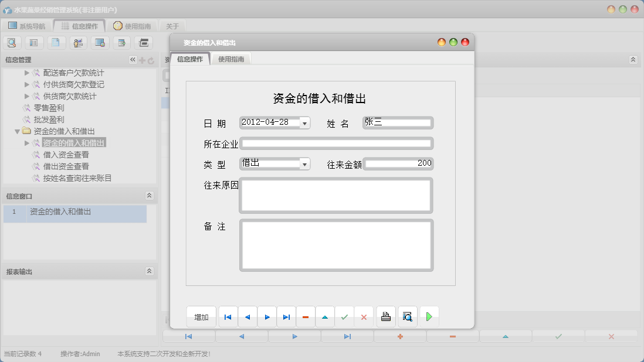This screenshot has width=644, height=362.
Task: Click the red X cancel edit icon
Action: tap(364, 317)
